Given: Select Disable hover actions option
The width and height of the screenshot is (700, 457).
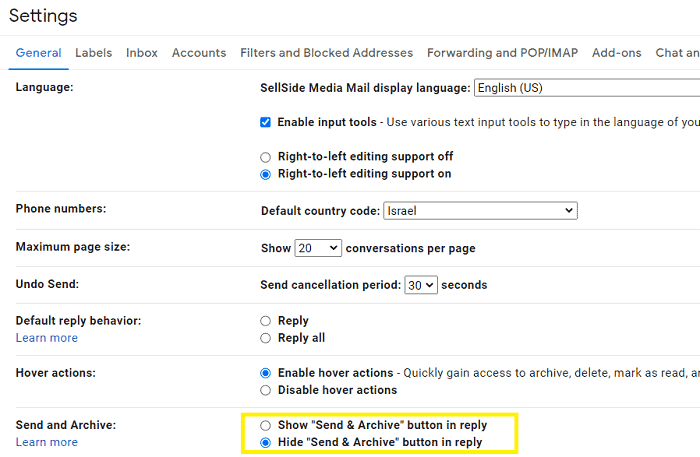Looking at the screenshot, I should tap(265, 390).
